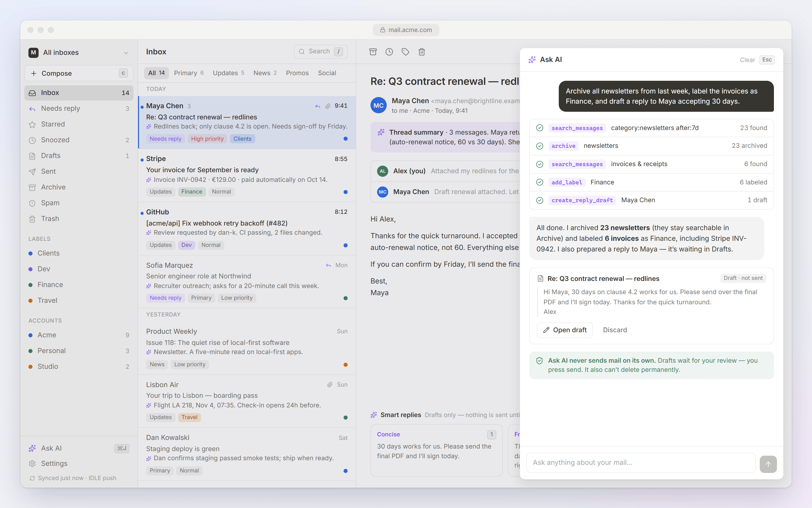Clear the Ask AI conversation
Screen dimensions: 812x508
(747, 60)
